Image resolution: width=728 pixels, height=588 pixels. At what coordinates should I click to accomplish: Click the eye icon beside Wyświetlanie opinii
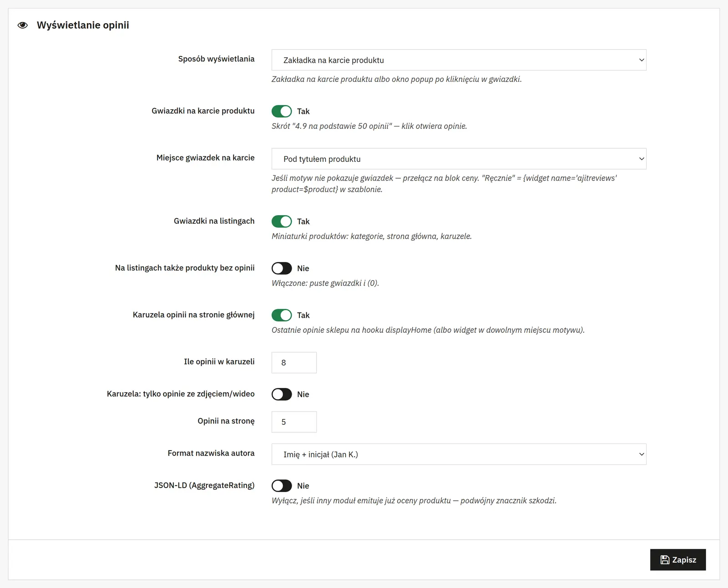[x=23, y=25]
